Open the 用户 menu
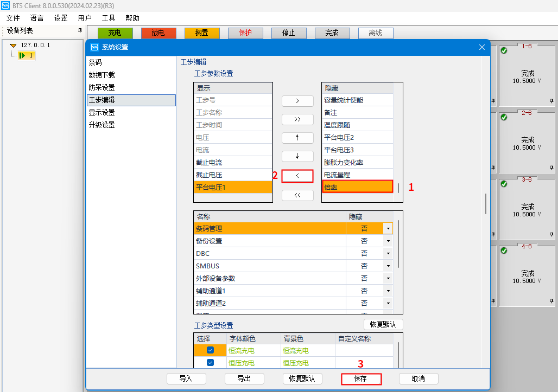This screenshot has height=392, width=558. 85,18
